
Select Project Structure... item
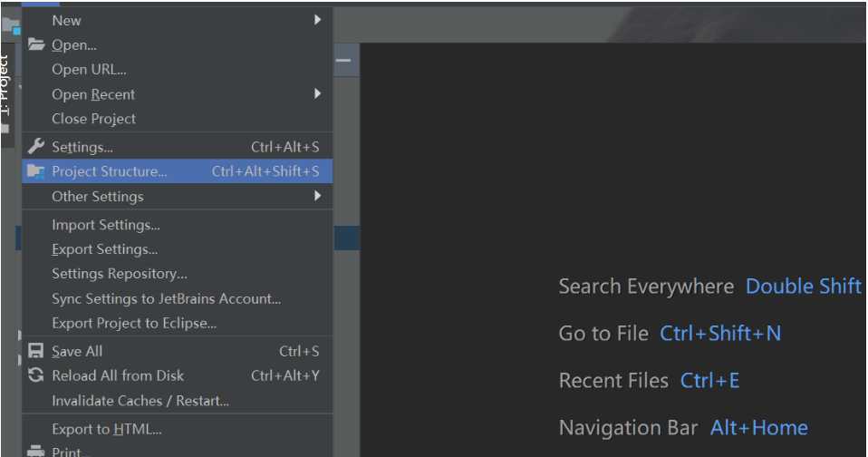click(178, 171)
